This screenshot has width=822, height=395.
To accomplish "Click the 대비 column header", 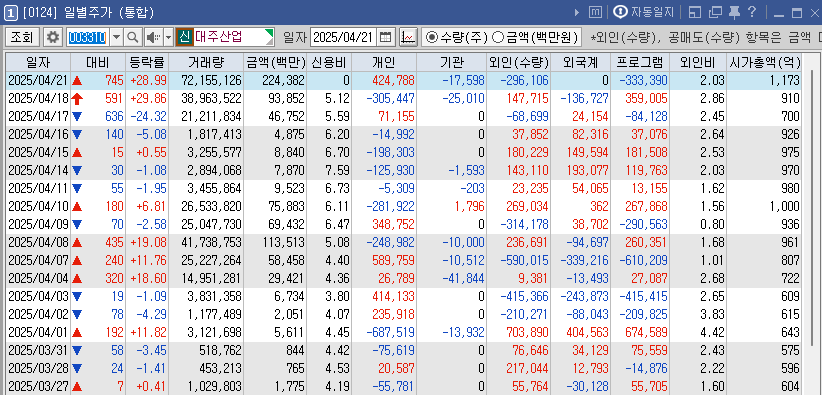I will click(x=98, y=62).
